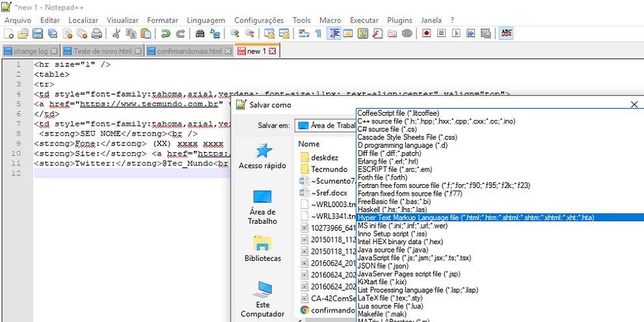Save all files toolbar icon
This screenshot has height=322, width=644.
(53, 34)
